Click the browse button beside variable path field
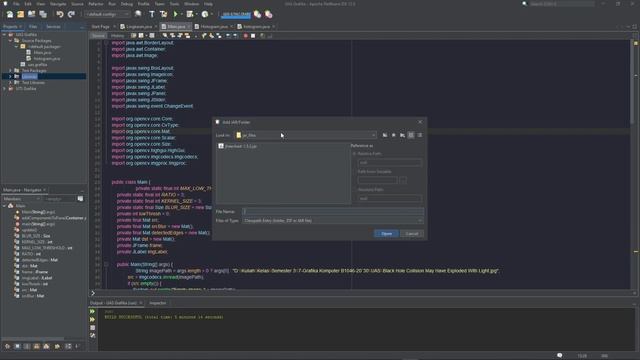Viewport: 640px width, 360px height. tap(403, 180)
